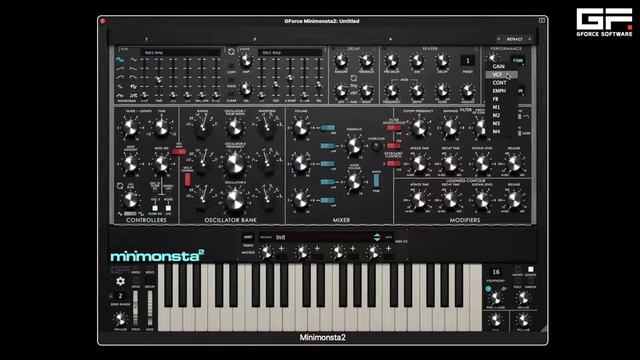The height and width of the screenshot is (360, 640).
Task: Toggle the red Oscillator Modulation switch
Action: (x=179, y=151)
